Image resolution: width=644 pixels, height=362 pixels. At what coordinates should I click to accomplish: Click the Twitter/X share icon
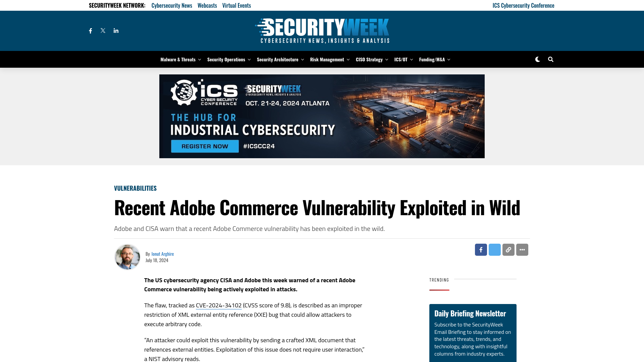[494, 249]
